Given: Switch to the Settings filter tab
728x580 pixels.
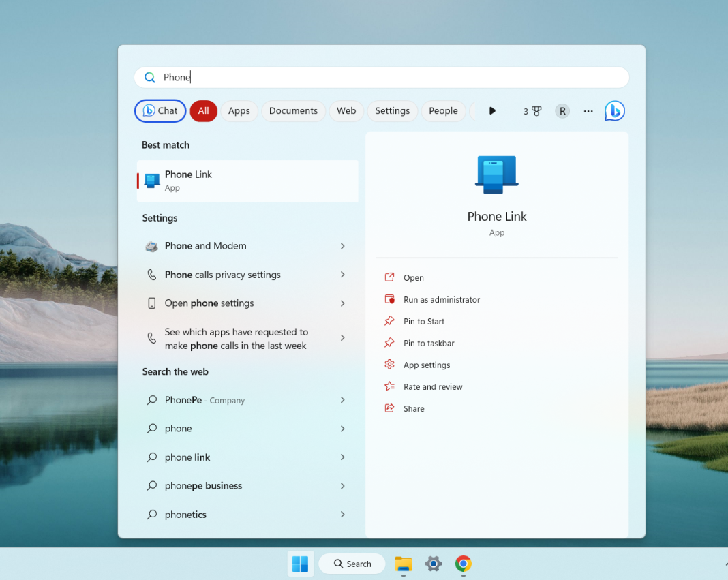Looking at the screenshot, I should click(392, 110).
